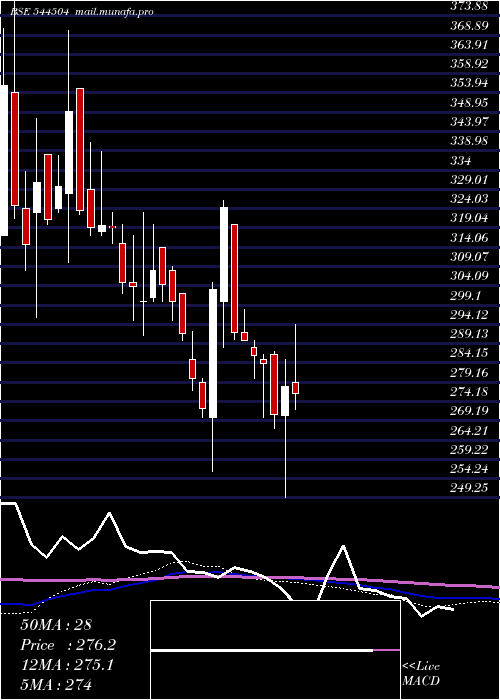The image size is (500, 700).
Task: Click the <<Live MACD label
Action: (x=421, y=673)
